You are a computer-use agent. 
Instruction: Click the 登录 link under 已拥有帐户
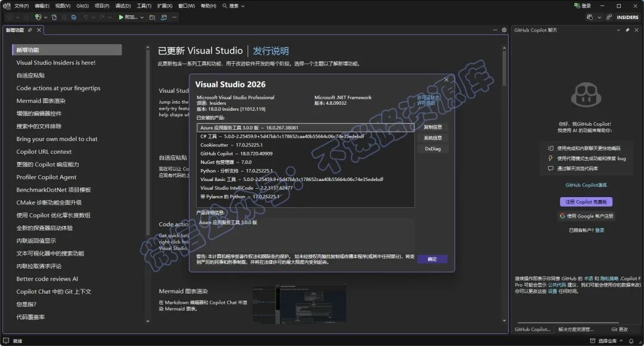click(x=600, y=230)
